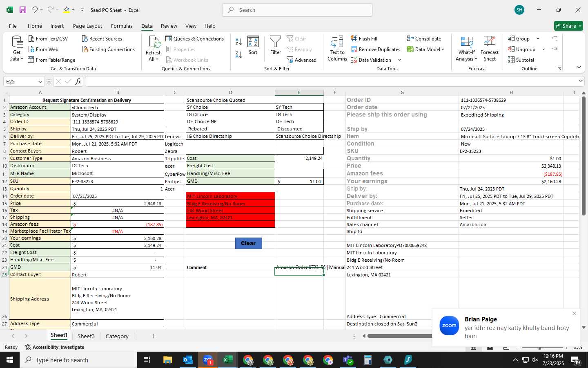Image resolution: width=588 pixels, height=368 pixels.
Task: Select column E header
Action: (299, 92)
